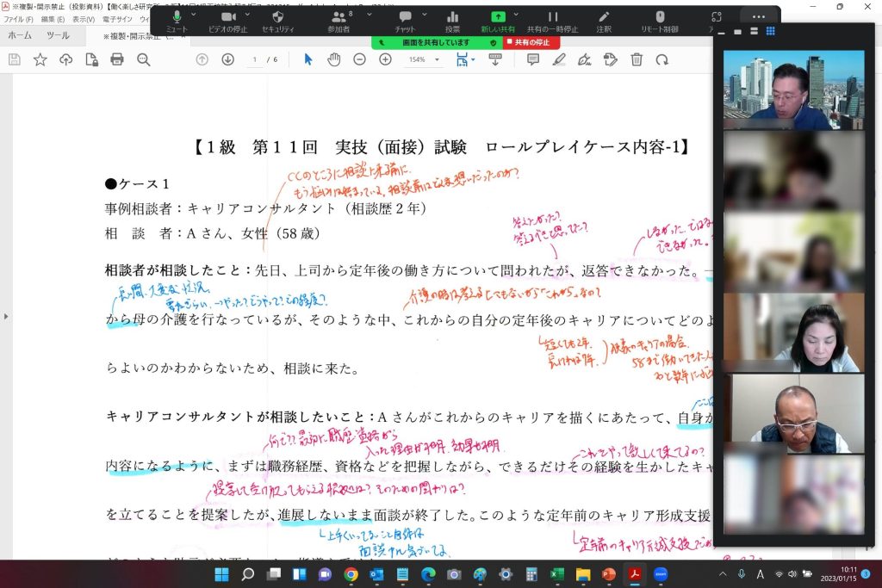Print the PDF using the printer icon

coord(117,59)
